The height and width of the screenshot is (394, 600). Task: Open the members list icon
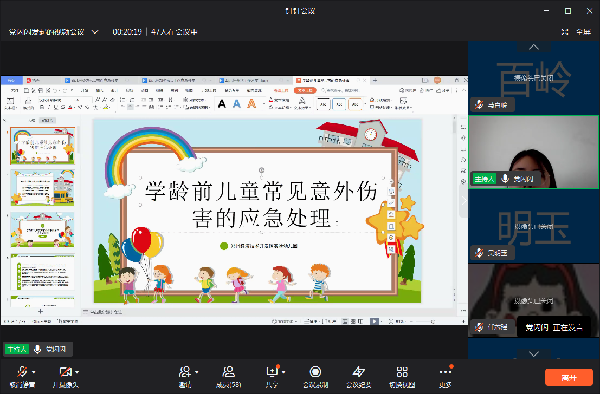228,371
